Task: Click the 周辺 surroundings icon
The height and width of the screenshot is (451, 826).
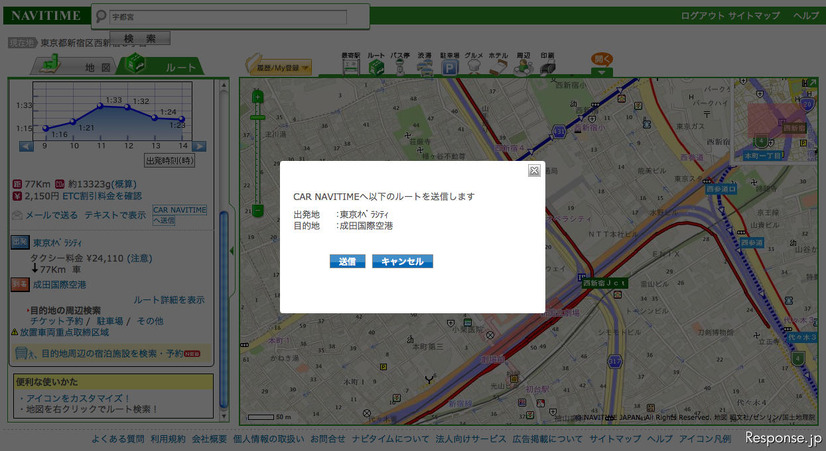Action: [x=523, y=64]
